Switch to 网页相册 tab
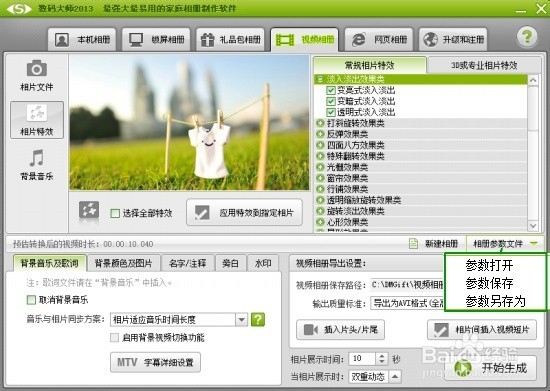This screenshot has width=550, height=391. point(379,39)
